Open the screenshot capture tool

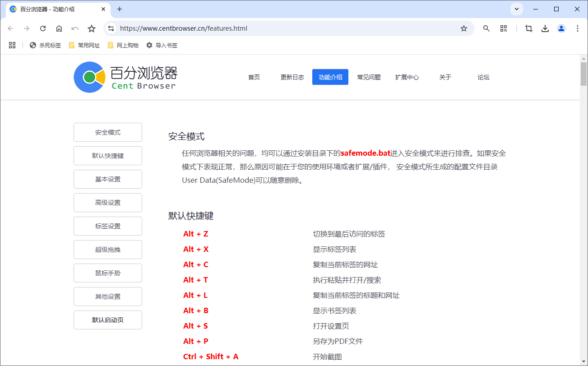point(528,28)
